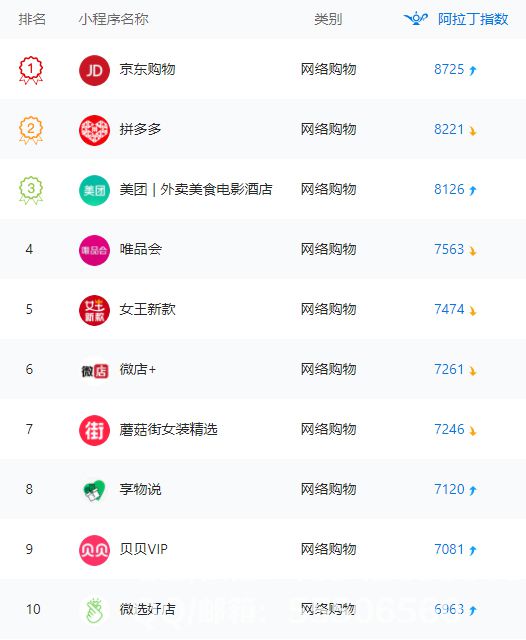Screen dimensions: 526x640
Task: Click the 小程序名称 column header
Action: pyautogui.click(x=113, y=19)
